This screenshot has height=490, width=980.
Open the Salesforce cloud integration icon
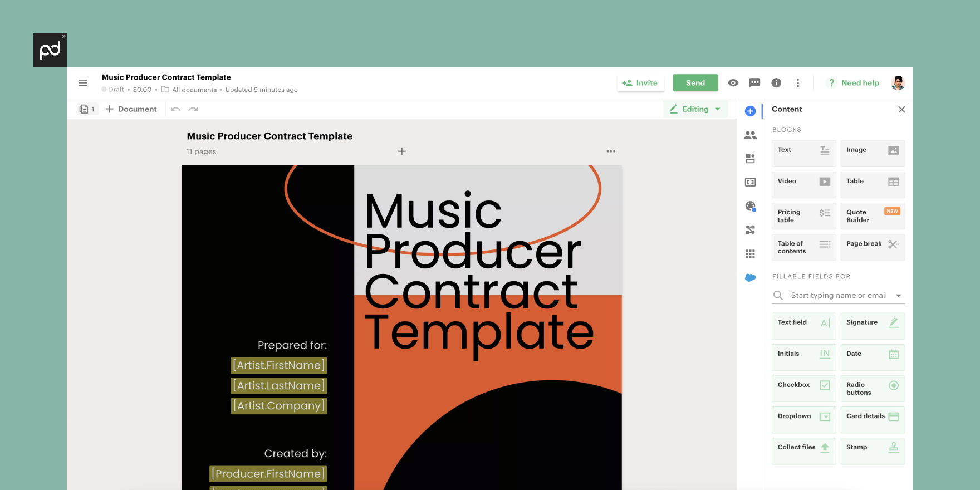750,278
